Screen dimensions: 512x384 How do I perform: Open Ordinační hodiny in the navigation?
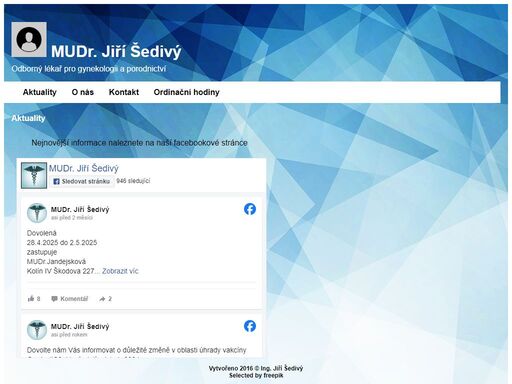click(x=186, y=92)
